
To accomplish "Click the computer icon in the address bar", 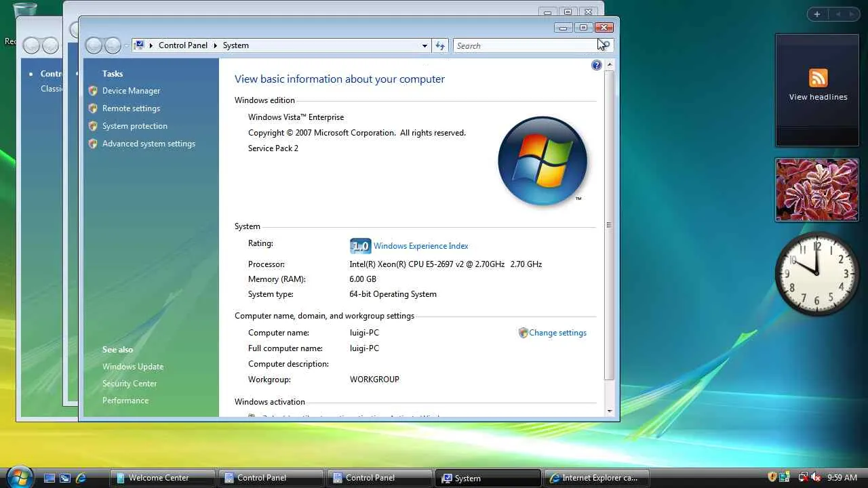I will [x=140, y=45].
